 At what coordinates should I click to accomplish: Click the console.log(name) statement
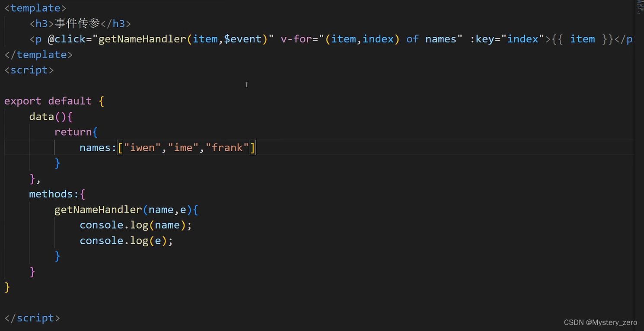click(x=136, y=225)
